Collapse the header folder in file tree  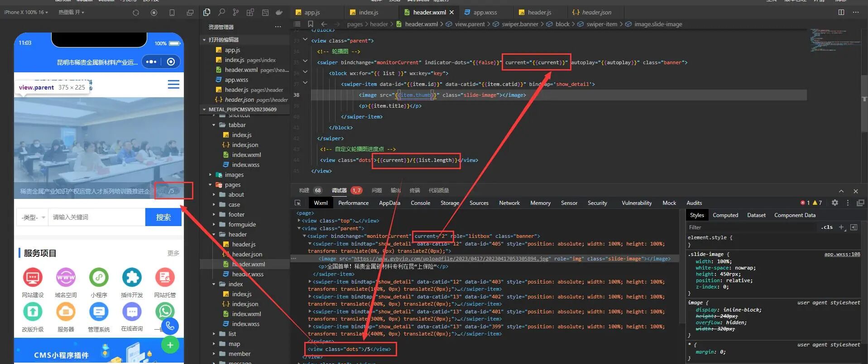tap(214, 235)
